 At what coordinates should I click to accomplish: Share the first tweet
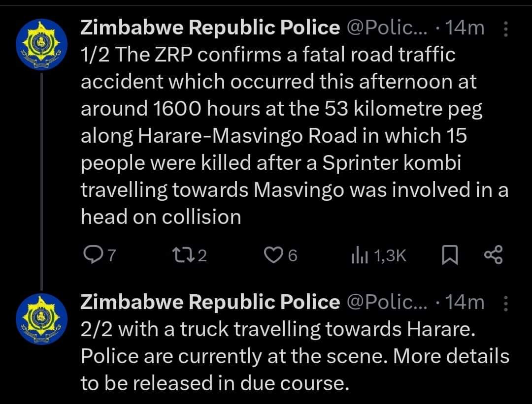[493, 255]
